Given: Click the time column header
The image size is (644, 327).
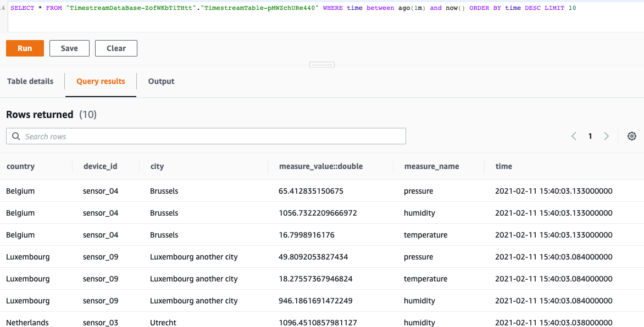Looking at the screenshot, I should [503, 166].
